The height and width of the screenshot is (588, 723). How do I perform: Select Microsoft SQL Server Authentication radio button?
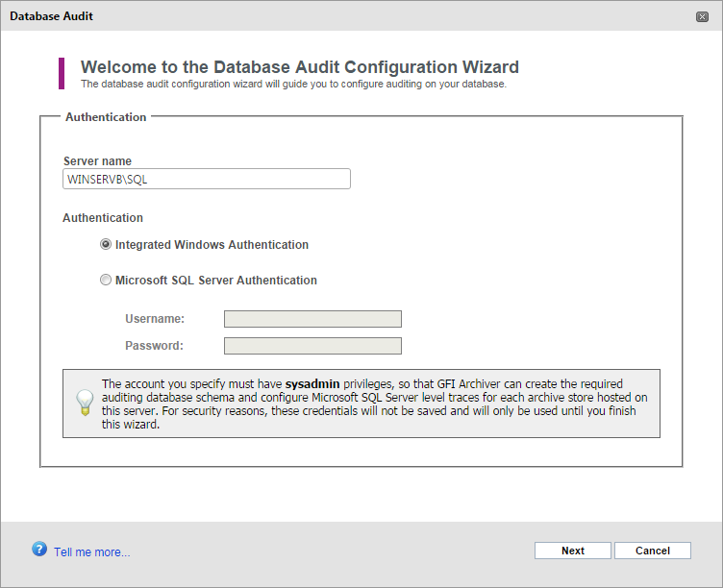tap(106, 280)
